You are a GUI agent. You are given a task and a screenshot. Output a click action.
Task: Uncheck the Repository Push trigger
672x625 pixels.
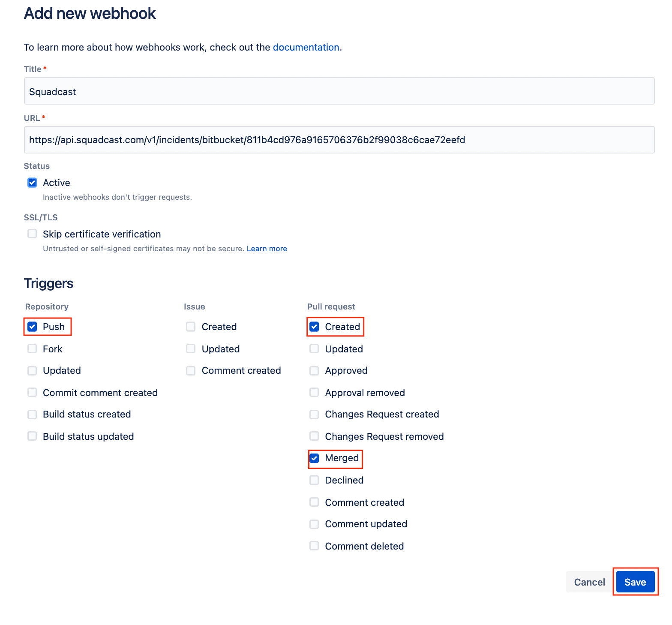(32, 327)
